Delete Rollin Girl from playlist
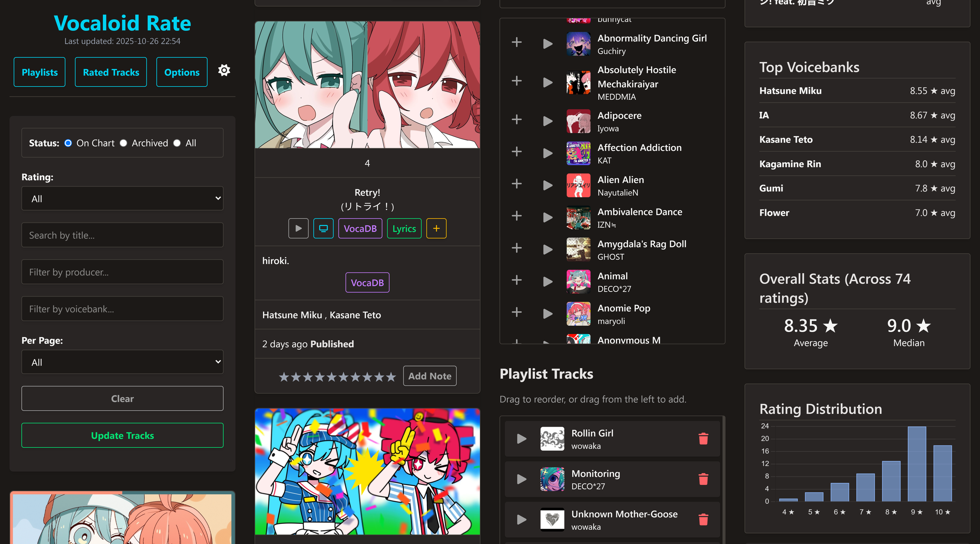The width and height of the screenshot is (980, 544). pyautogui.click(x=703, y=439)
